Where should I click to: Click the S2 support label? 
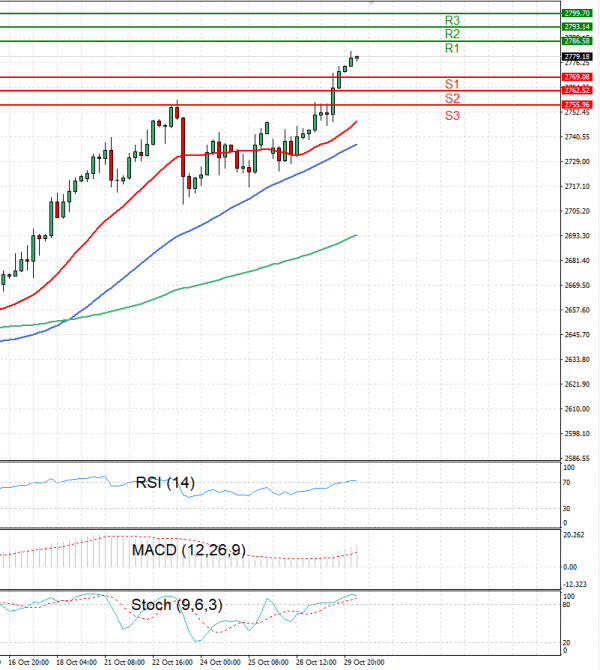click(452, 99)
